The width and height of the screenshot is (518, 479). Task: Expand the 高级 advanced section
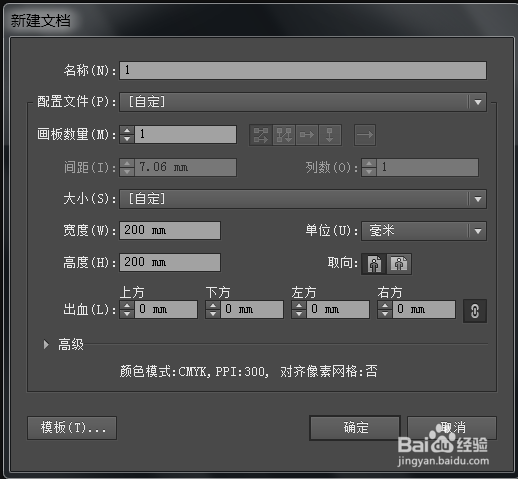(46, 344)
